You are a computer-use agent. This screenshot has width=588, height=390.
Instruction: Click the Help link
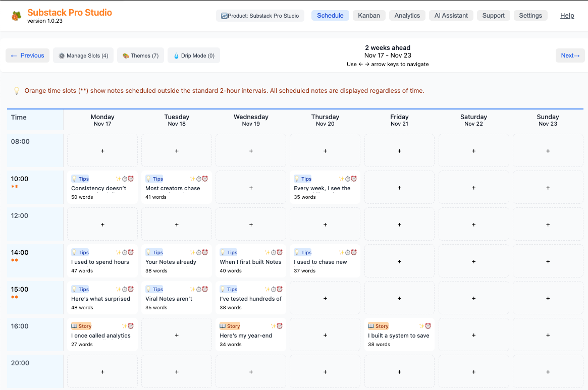tap(567, 16)
